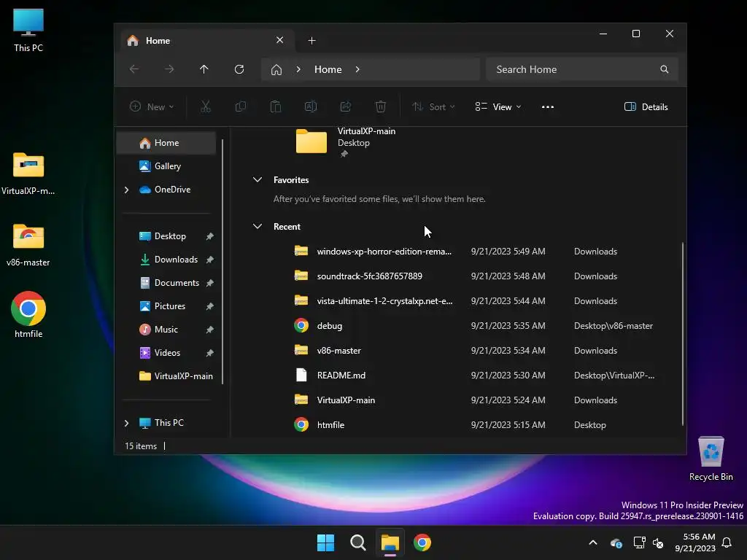747x560 pixels.
Task: Open the New dropdown menu
Action: tap(152, 106)
